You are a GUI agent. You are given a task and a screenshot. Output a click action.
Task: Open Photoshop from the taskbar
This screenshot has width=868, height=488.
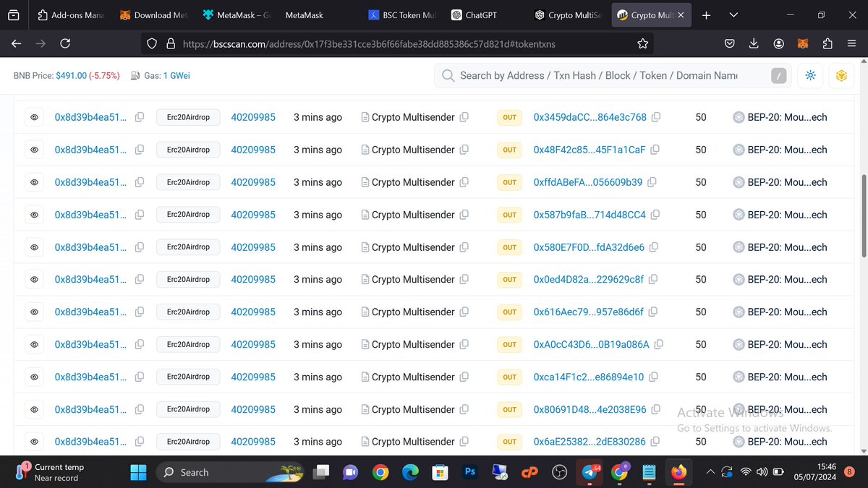[469, 472]
